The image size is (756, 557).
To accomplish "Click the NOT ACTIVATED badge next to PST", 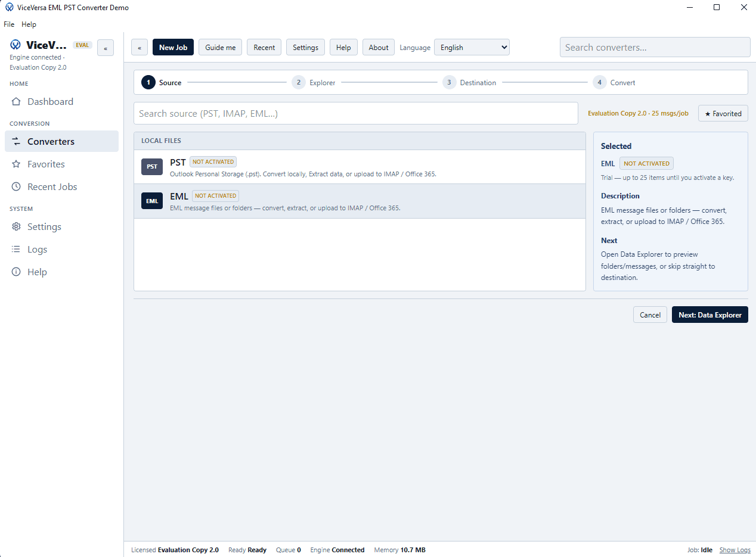I will pyautogui.click(x=213, y=162).
